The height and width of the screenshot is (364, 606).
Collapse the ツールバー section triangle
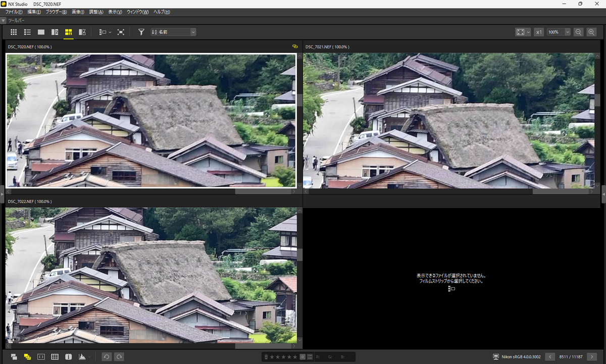click(4, 21)
